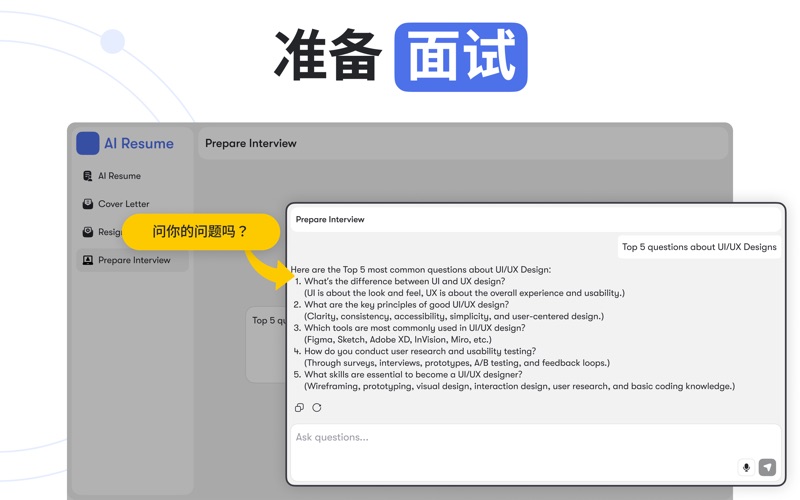Click 'Here are the Top 5 most common' intro line
Screen dimensions: 800x500
click(421, 269)
